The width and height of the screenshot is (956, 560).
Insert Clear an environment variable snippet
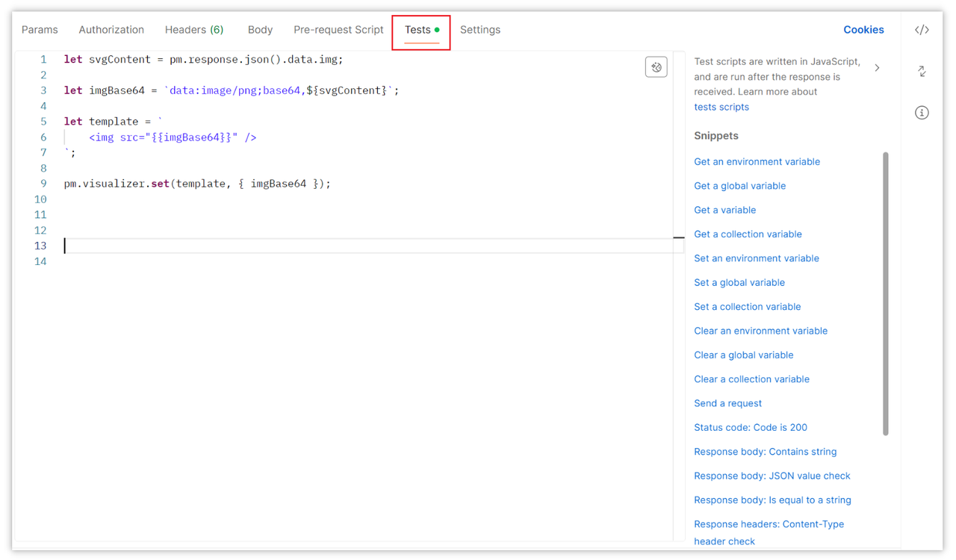(x=760, y=331)
